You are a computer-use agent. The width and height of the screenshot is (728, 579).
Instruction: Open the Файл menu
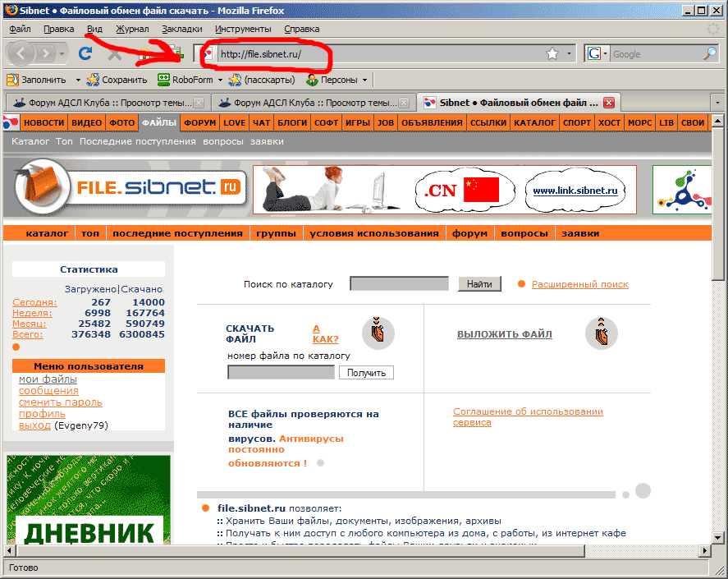[x=20, y=29]
